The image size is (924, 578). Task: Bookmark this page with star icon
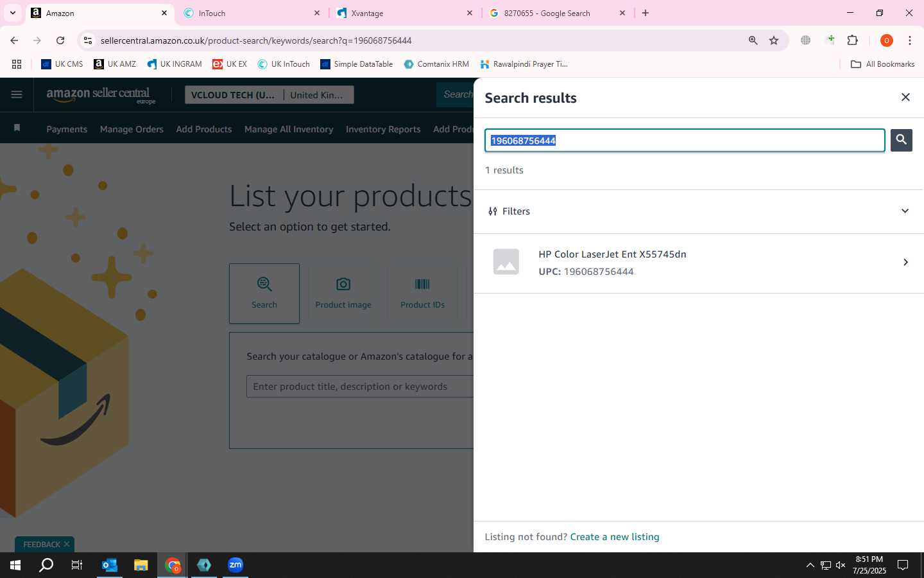pyautogui.click(x=774, y=40)
